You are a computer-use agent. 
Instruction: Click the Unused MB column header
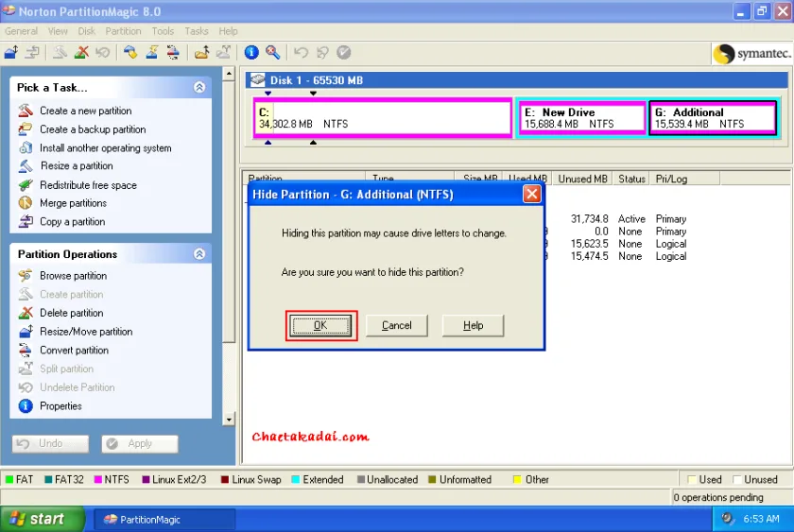point(582,179)
